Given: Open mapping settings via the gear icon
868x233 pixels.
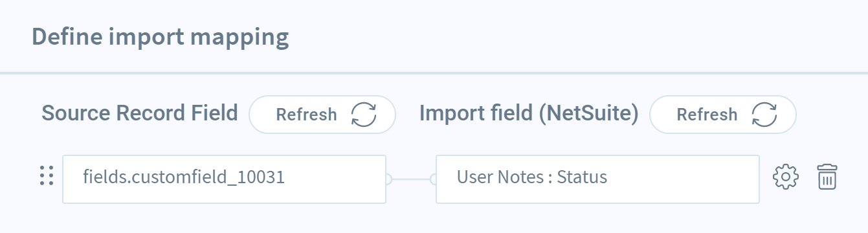Looking at the screenshot, I should 786,176.
